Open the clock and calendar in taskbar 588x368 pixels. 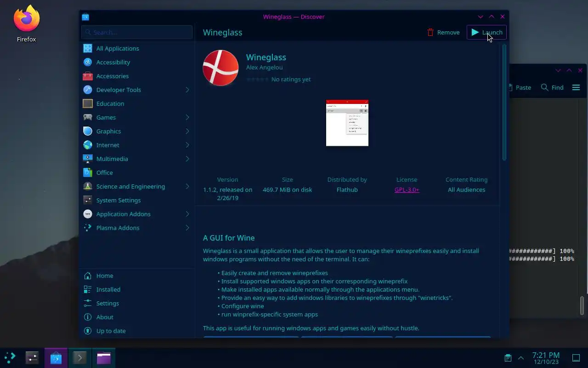(546, 357)
